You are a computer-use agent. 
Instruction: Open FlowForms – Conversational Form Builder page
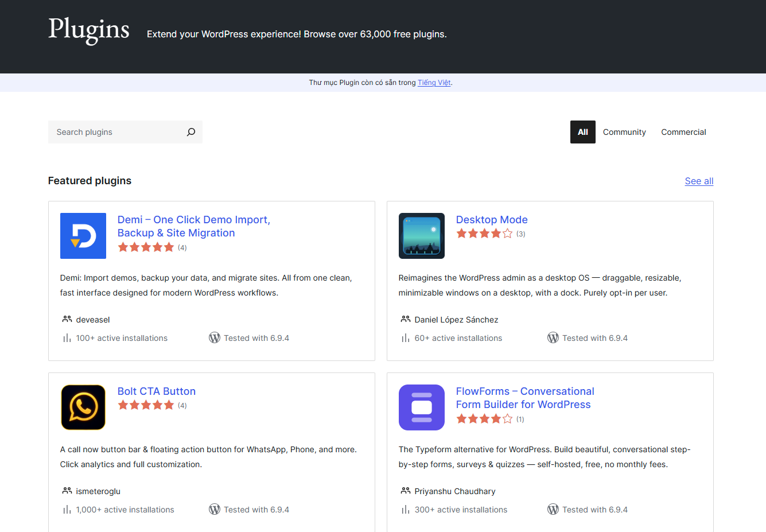(x=525, y=398)
